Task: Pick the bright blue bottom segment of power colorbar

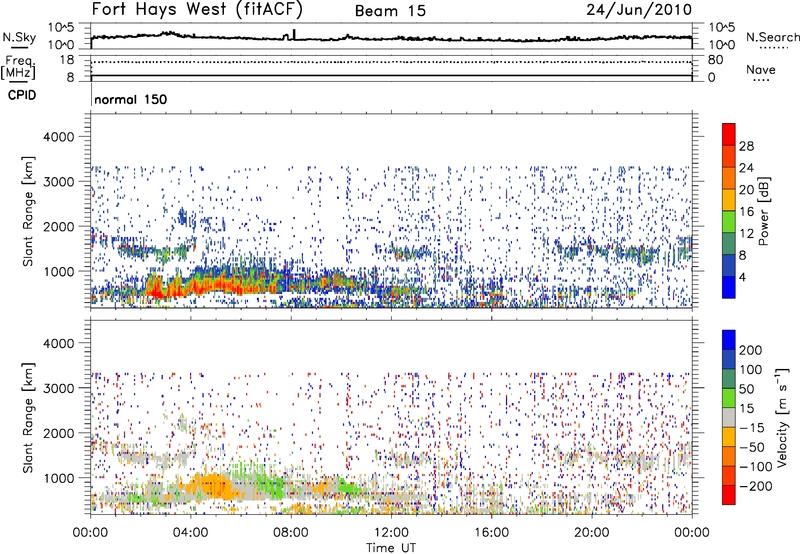Action: click(729, 287)
